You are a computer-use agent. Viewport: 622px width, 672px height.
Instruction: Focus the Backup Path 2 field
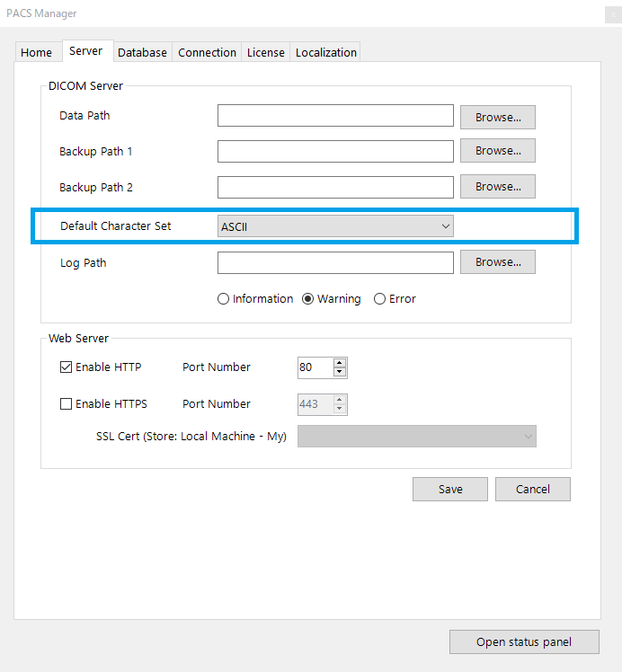(x=335, y=187)
